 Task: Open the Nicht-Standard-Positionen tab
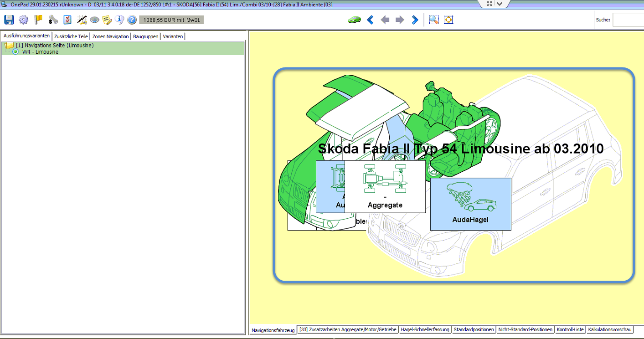point(525,329)
